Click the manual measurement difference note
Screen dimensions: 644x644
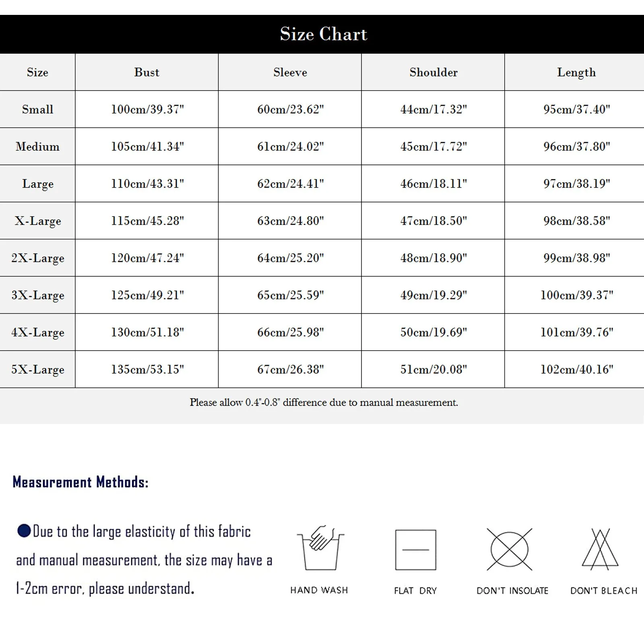click(324, 402)
